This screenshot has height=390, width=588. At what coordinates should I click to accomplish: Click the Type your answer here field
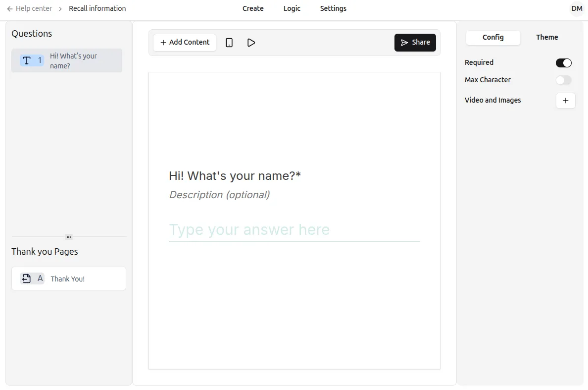click(x=294, y=230)
